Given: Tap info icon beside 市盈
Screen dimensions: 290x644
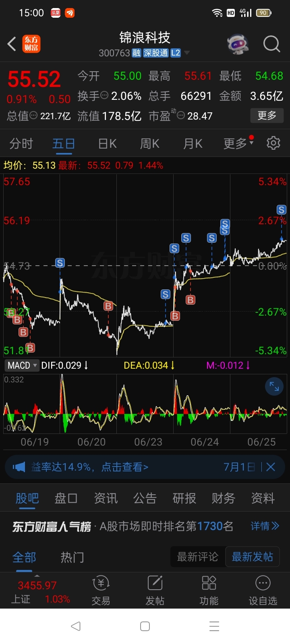Looking at the screenshot, I should (181, 116).
